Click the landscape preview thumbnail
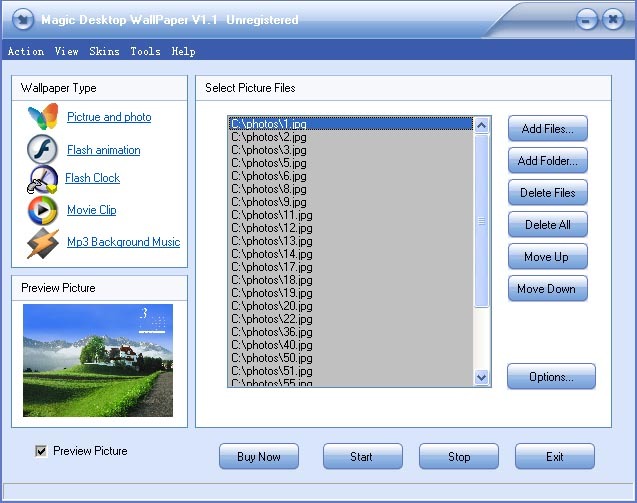The image size is (637, 503). pos(98,360)
